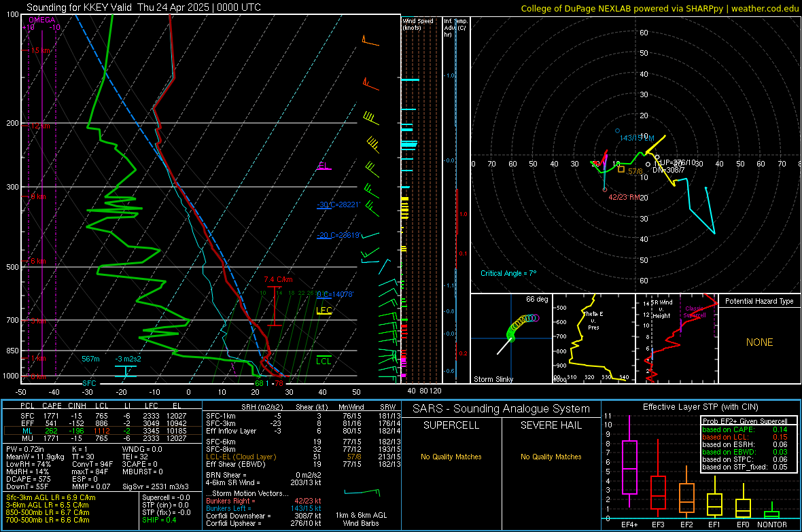
Task: Click the SFC-1km kinematics row label
Action: pyautogui.click(x=221, y=416)
